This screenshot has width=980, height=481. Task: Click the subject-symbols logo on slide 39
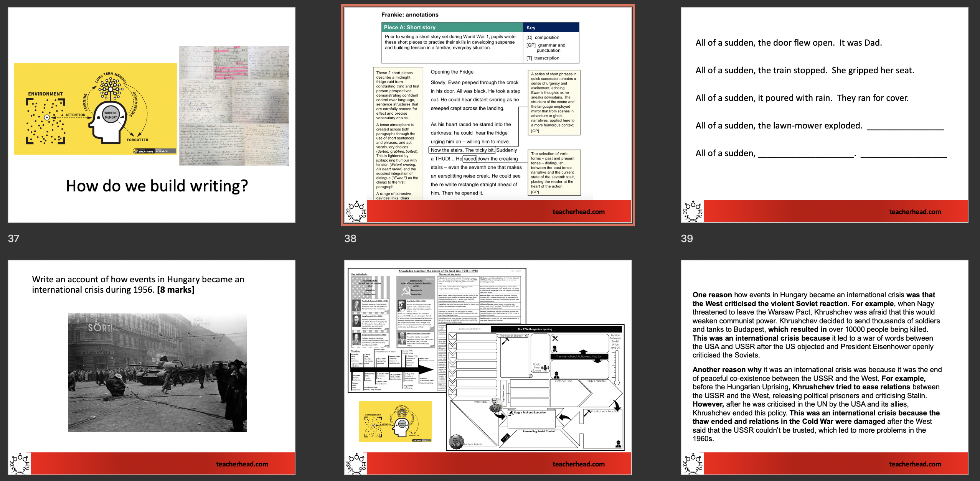[x=693, y=211]
